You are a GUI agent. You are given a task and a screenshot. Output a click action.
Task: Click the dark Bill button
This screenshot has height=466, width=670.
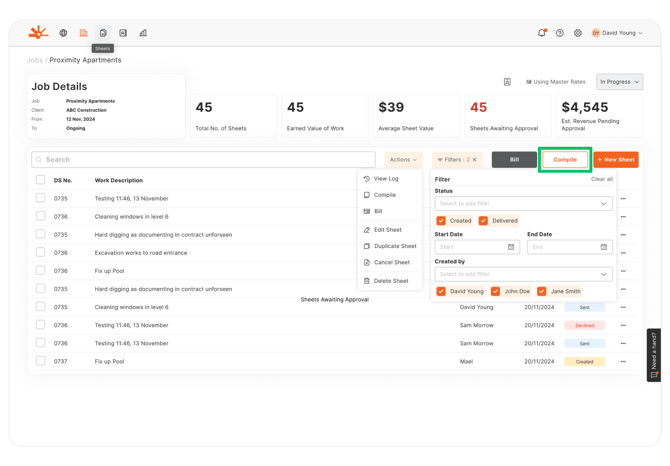[514, 160]
